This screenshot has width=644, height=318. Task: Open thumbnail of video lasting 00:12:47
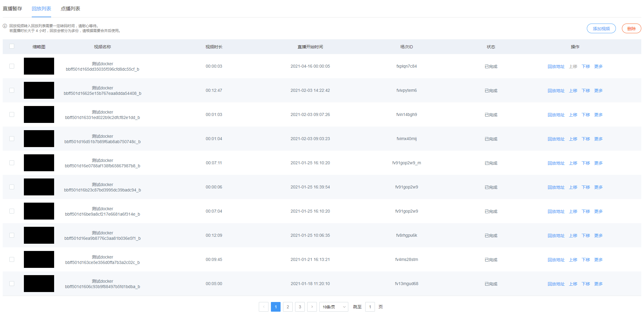[x=39, y=90]
